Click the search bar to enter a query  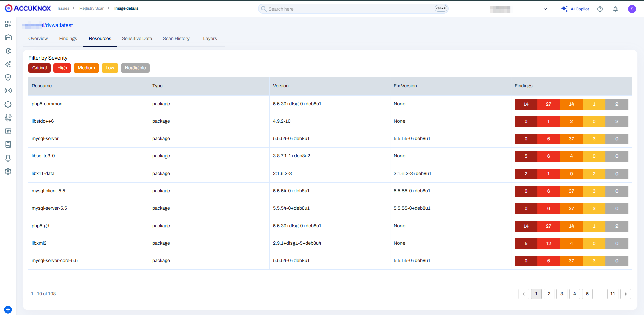tap(352, 9)
